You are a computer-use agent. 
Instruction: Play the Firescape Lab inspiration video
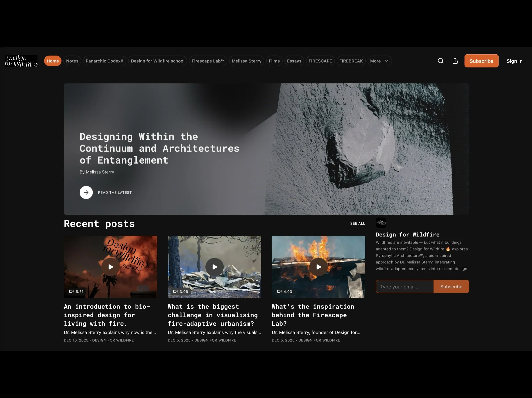pos(318,267)
